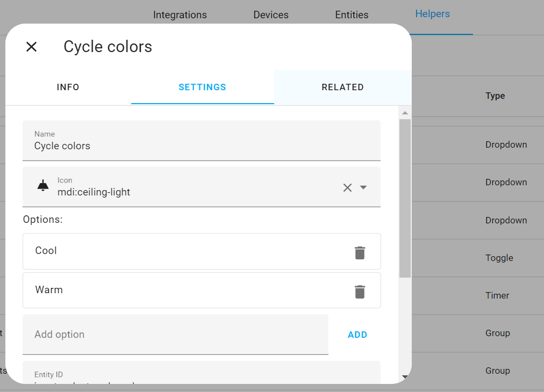Navigate to the Integrations section

(180, 14)
